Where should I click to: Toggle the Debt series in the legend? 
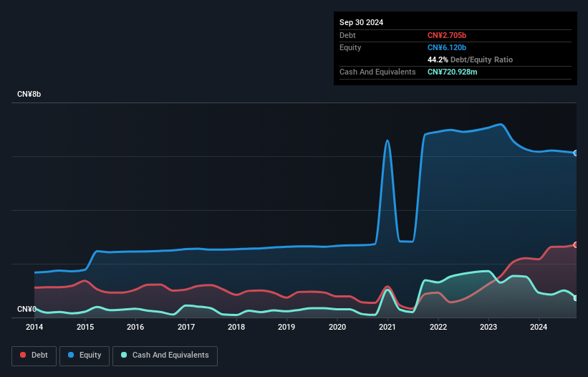(x=34, y=355)
